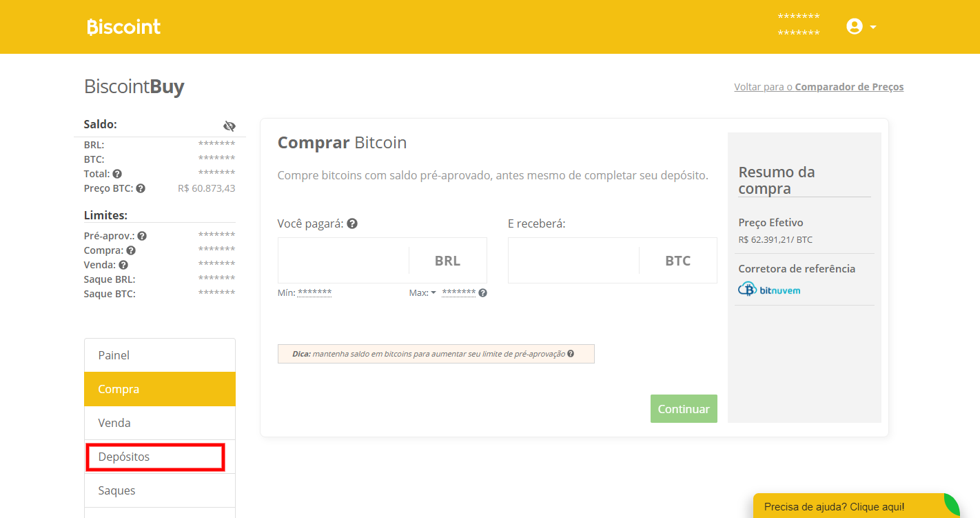Click the BTC amount input field

pyautogui.click(x=573, y=261)
